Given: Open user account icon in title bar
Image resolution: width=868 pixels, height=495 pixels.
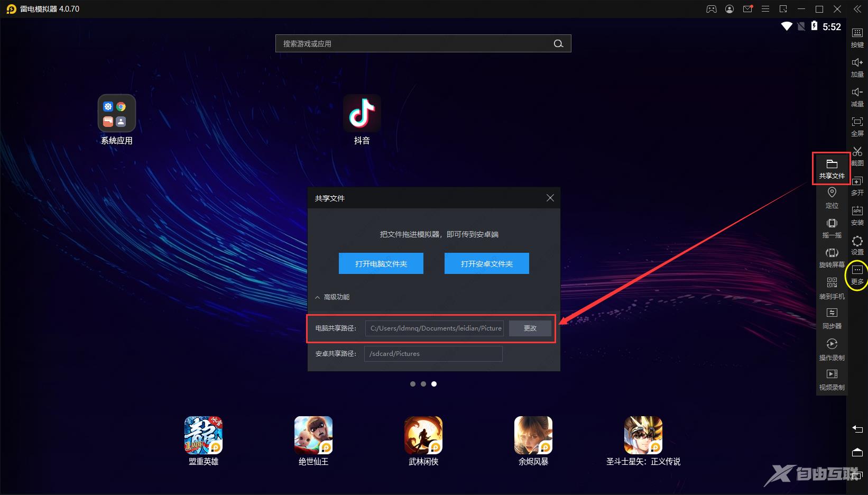Looking at the screenshot, I should (730, 9).
